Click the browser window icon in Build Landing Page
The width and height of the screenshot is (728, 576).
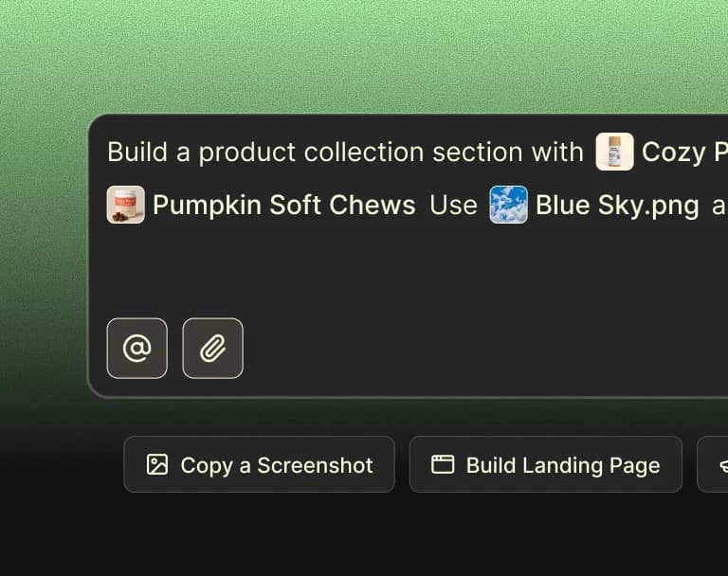coord(443,464)
